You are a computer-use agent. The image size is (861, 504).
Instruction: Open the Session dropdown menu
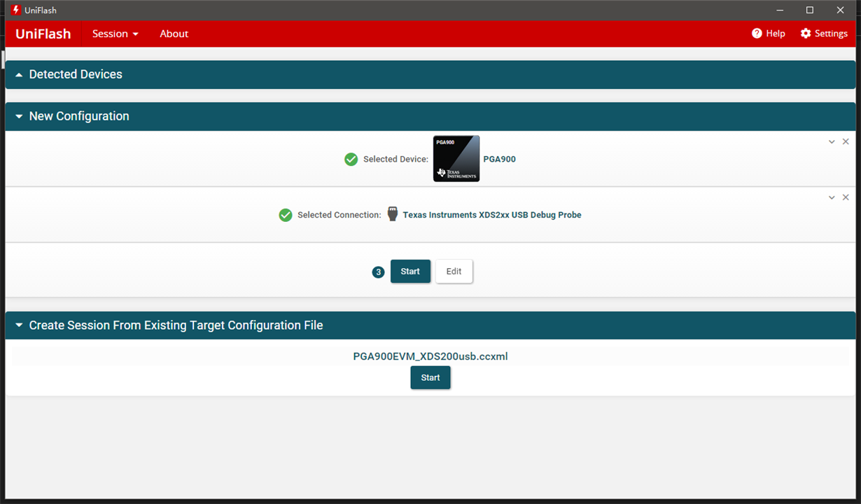pyautogui.click(x=115, y=34)
